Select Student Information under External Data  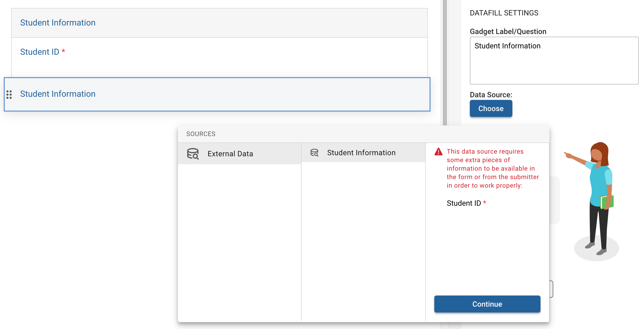(361, 153)
